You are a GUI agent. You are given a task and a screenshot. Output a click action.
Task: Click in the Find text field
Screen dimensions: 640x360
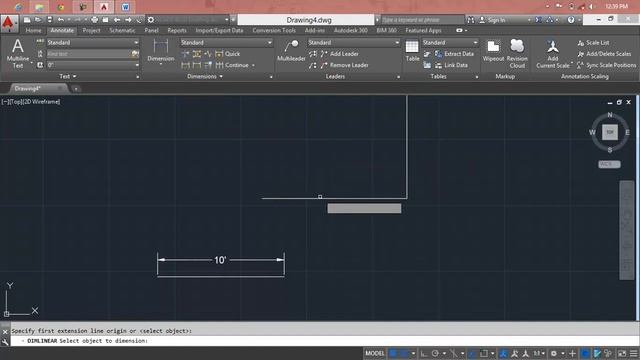pyautogui.click(x=88, y=54)
